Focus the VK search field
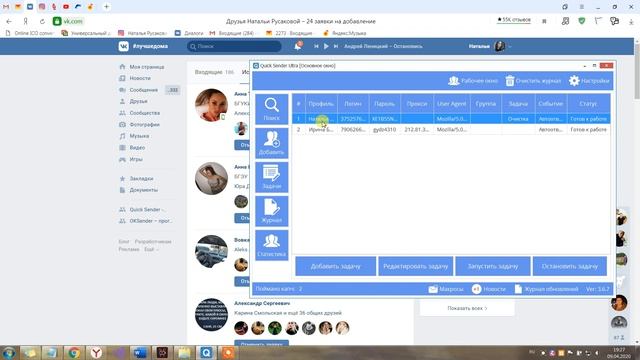The height and width of the screenshot is (360, 640). point(234,47)
